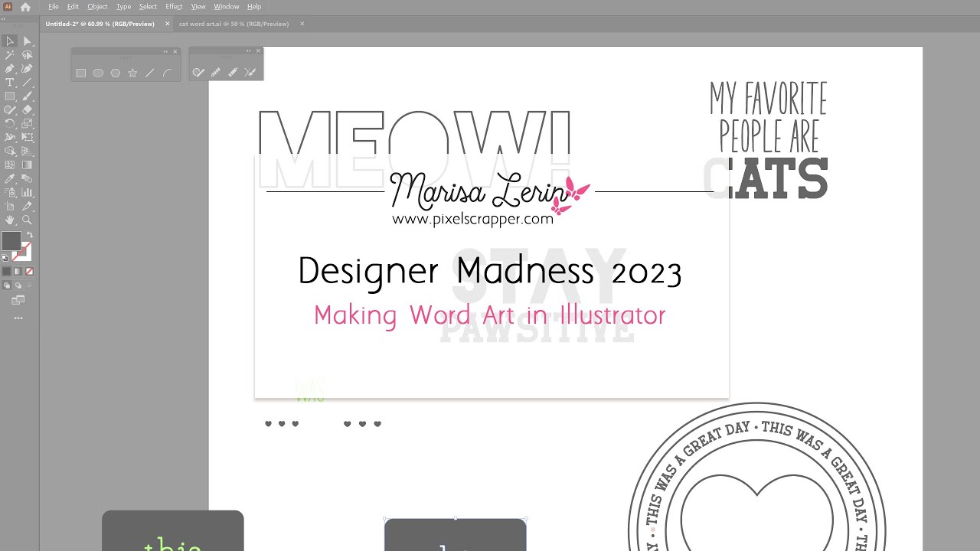Select the Direct Selection tool

pyautogui.click(x=27, y=41)
